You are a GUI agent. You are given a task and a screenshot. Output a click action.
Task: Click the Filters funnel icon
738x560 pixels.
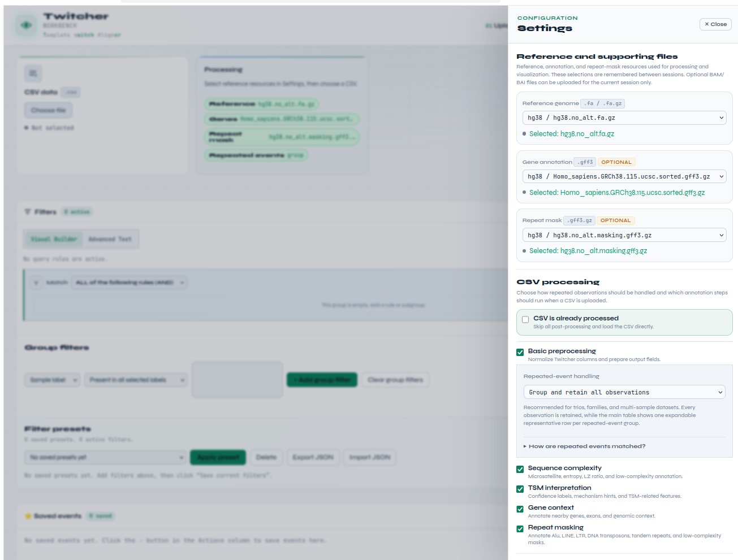[27, 212]
